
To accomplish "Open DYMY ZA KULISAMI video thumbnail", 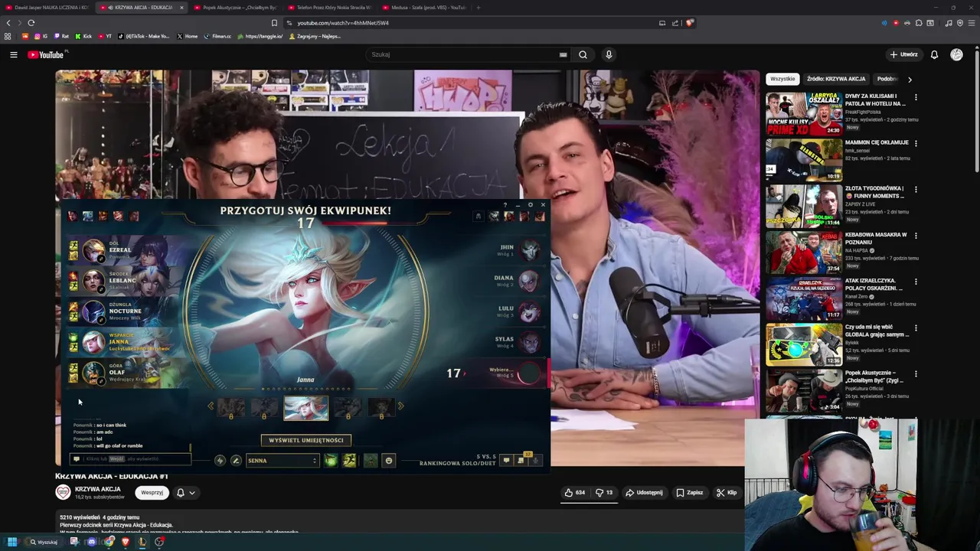I will point(804,113).
